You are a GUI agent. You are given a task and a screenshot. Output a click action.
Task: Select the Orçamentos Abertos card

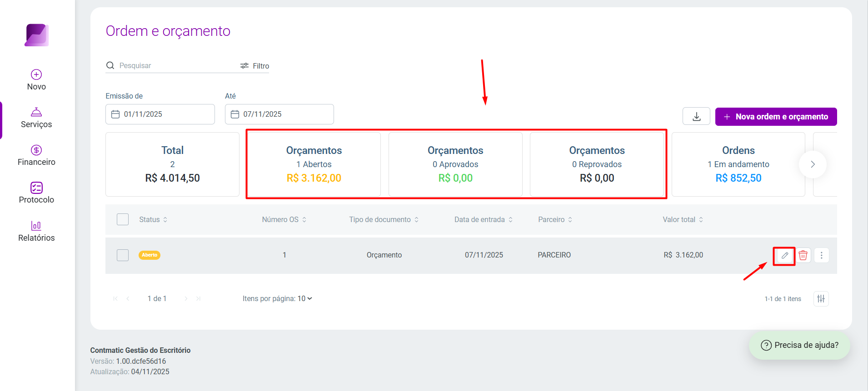click(x=314, y=164)
